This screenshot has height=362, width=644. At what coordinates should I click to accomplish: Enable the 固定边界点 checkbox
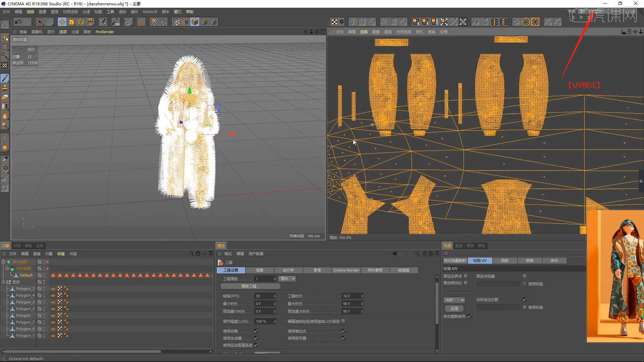coord(466,276)
